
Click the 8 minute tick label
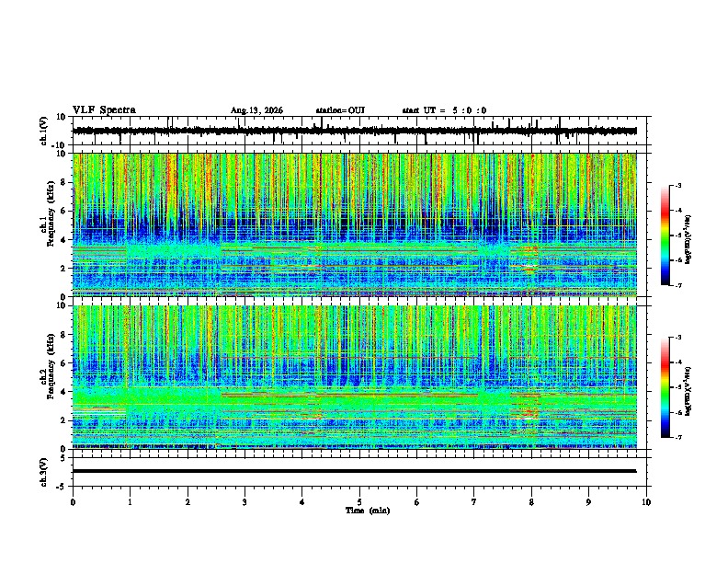pos(531,502)
